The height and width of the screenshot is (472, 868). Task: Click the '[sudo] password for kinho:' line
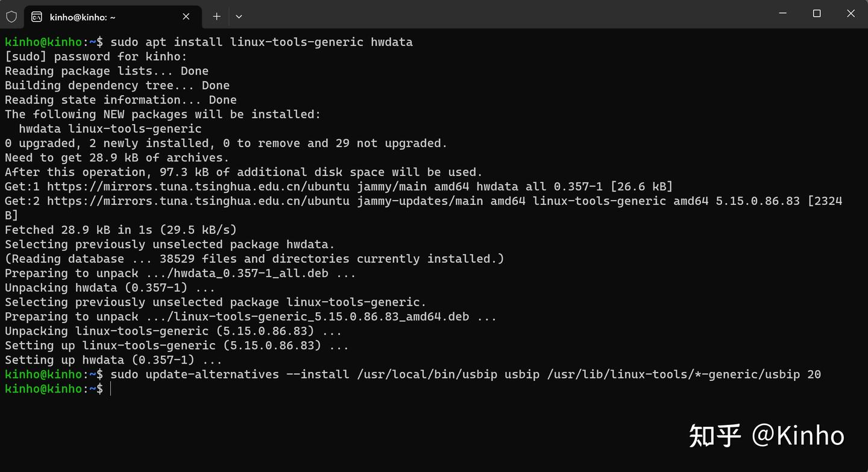tap(96, 57)
